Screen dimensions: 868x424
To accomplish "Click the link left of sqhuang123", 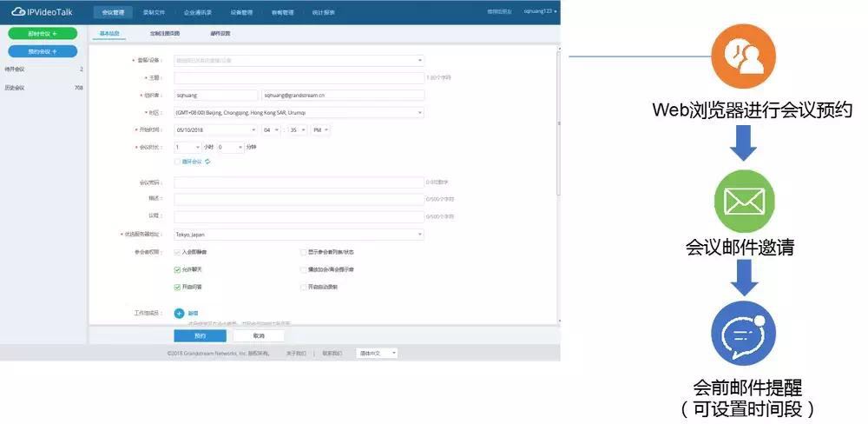I will 499,11.
